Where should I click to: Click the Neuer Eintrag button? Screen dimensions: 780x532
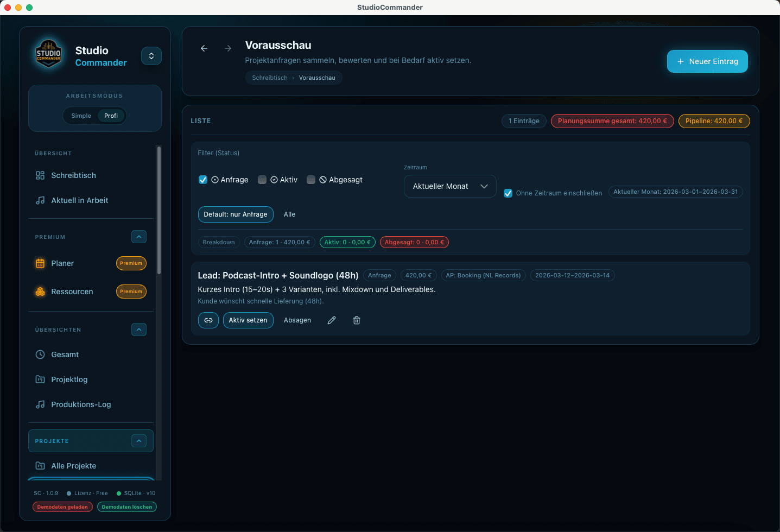(x=707, y=61)
